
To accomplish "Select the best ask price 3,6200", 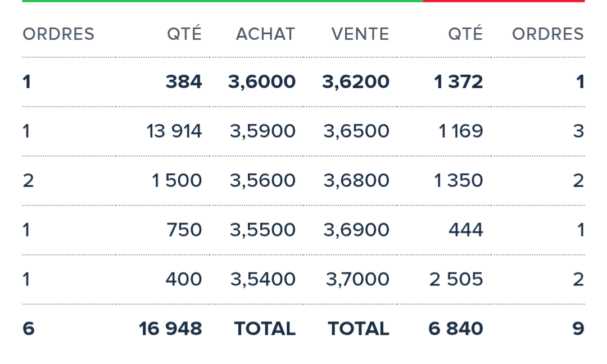I will pyautogui.click(x=356, y=82).
